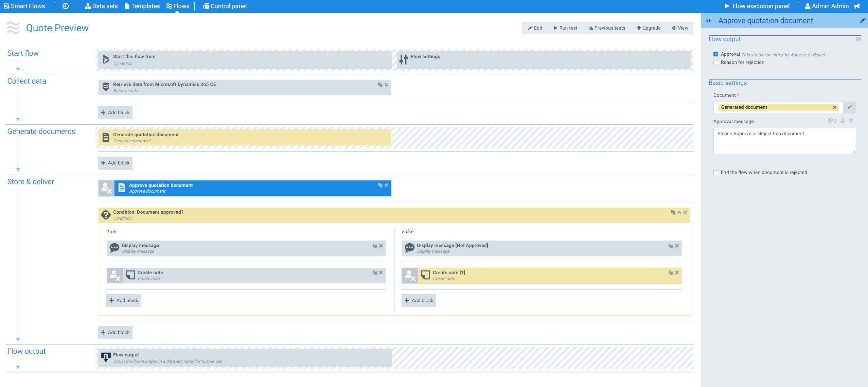This screenshot has height=387, width=868.
Task: Go to Data sets tab
Action: [x=101, y=6]
